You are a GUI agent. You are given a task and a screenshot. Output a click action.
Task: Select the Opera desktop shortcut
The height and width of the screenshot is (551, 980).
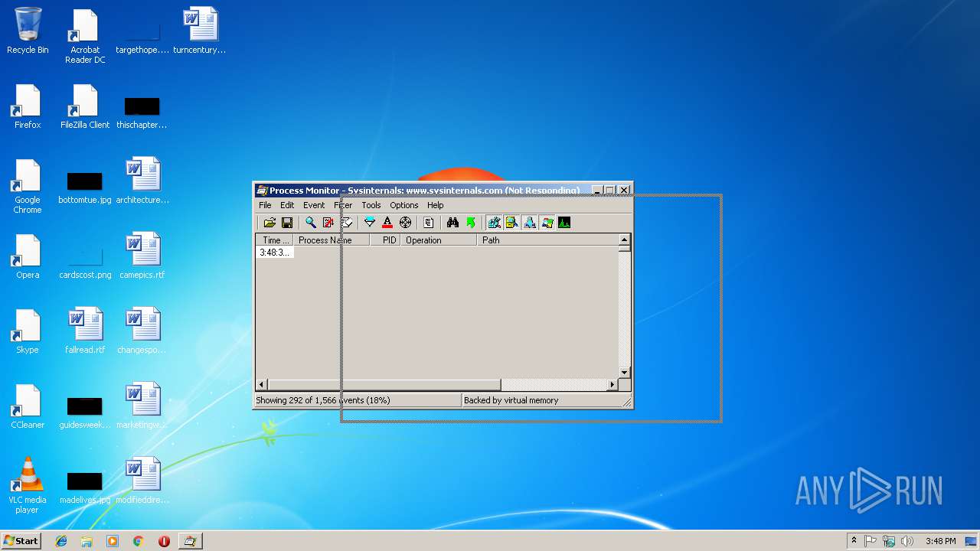(28, 256)
